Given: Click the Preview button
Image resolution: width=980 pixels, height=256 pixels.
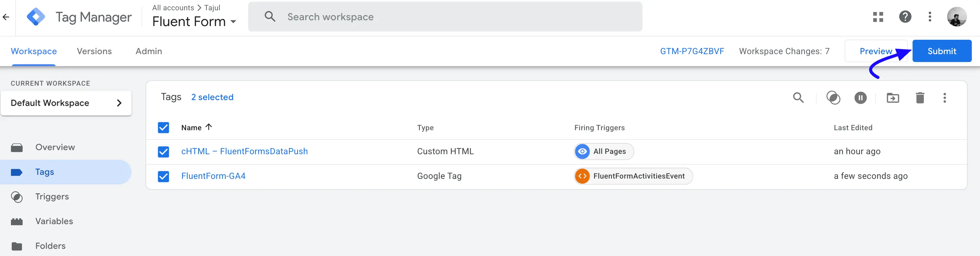Looking at the screenshot, I should pos(876,51).
